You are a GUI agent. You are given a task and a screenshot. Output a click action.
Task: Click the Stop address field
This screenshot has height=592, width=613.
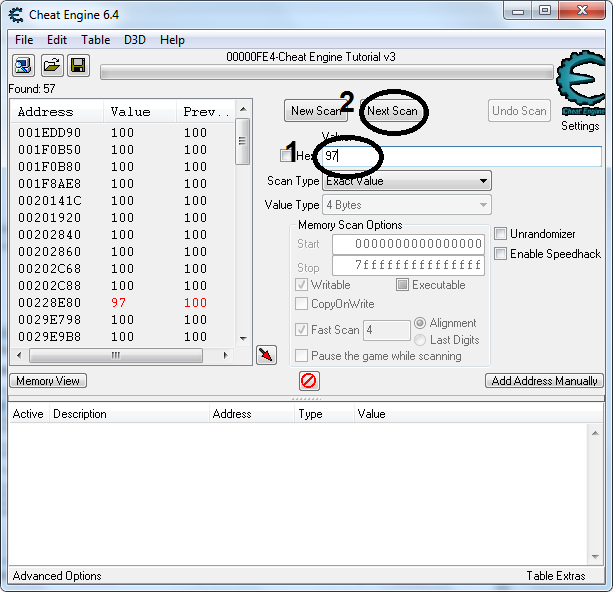coord(409,265)
